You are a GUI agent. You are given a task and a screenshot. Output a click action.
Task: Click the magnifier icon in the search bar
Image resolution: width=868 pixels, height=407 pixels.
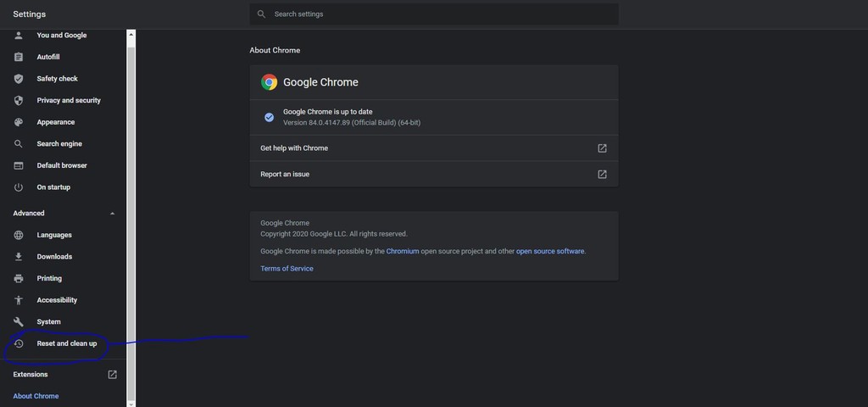click(x=261, y=14)
